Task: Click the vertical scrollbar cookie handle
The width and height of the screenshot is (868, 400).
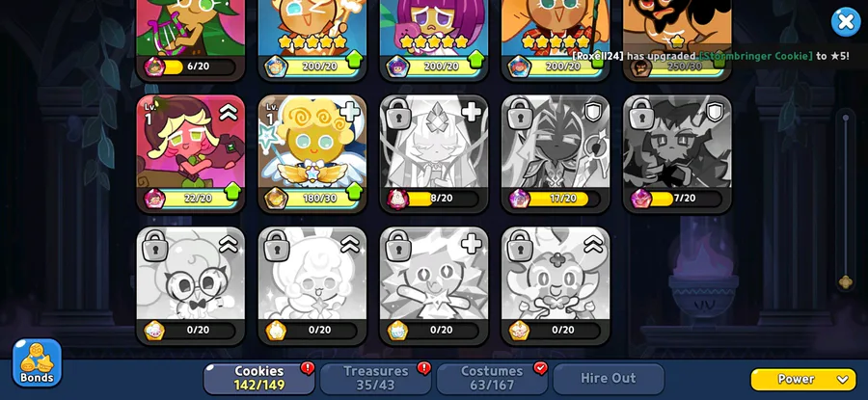Action: point(845,282)
